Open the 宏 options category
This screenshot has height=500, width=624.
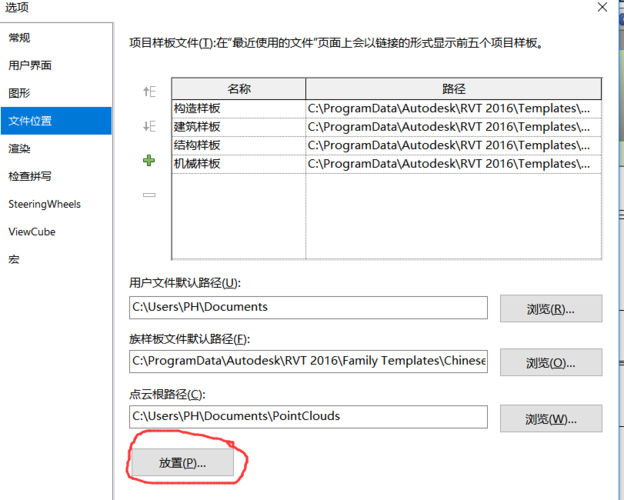(57, 260)
